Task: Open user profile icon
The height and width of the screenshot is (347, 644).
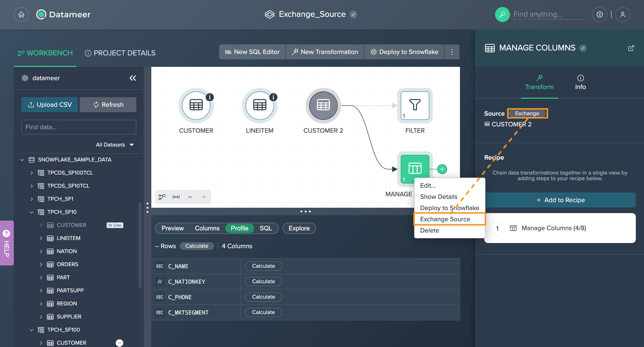Action: (622, 14)
